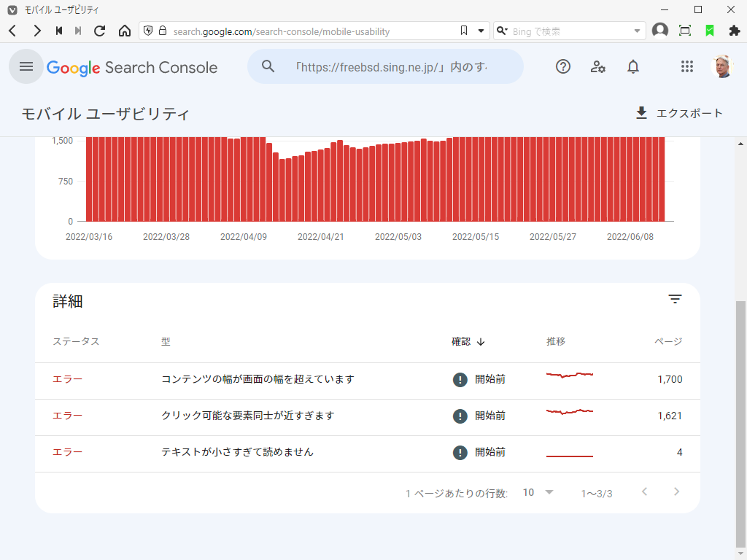Go to previous table page chevron
The width and height of the screenshot is (747, 560).
[x=644, y=492]
